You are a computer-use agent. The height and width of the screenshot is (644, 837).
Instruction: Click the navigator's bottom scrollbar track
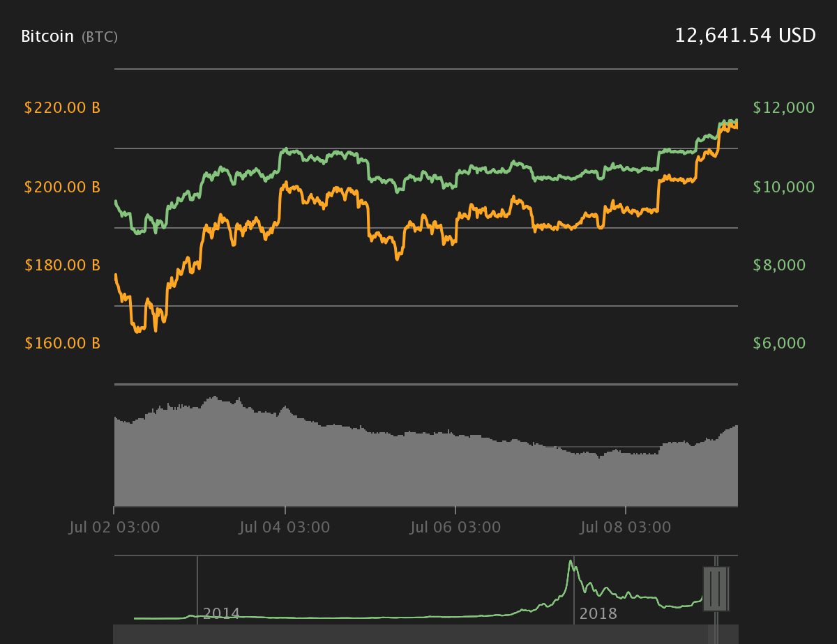click(x=425, y=634)
